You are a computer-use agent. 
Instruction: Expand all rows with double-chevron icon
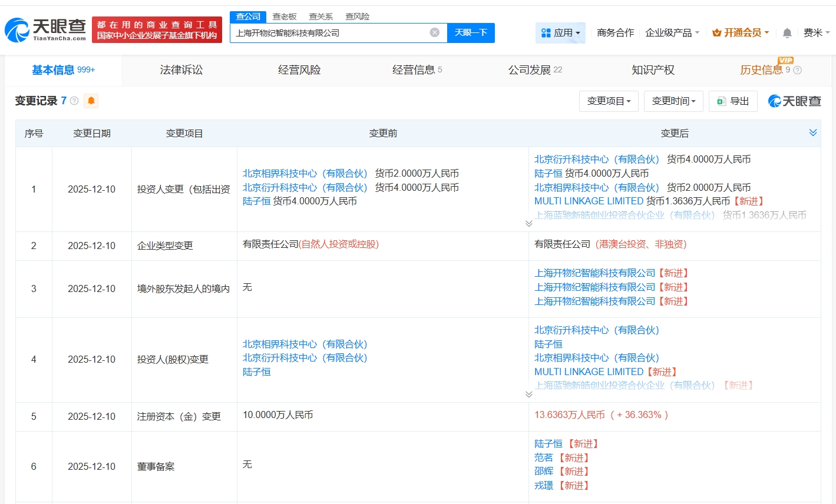813,133
